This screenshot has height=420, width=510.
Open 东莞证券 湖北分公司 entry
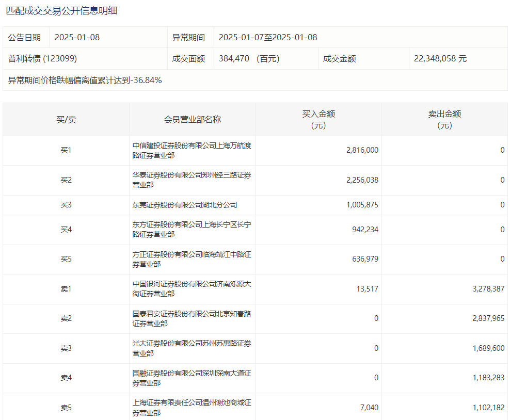point(185,205)
